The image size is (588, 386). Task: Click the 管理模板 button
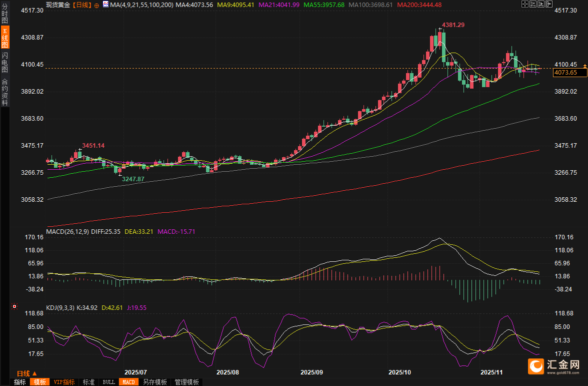[x=186, y=382]
